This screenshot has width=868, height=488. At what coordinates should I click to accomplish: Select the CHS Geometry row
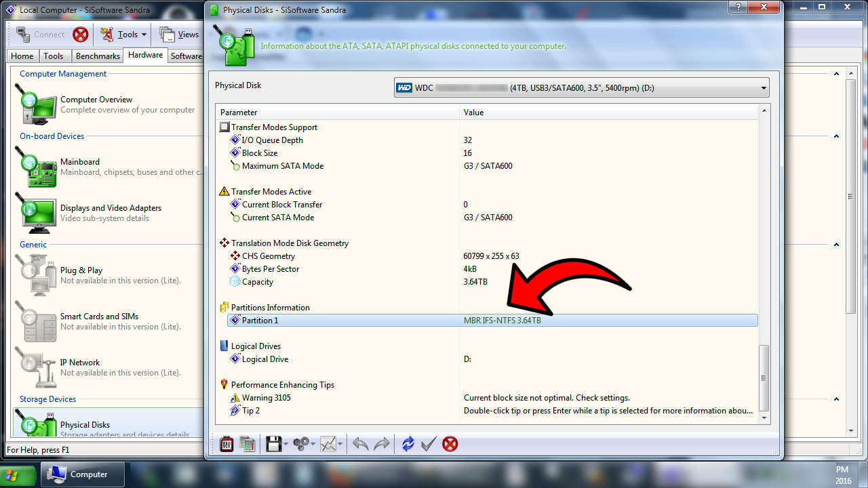493,256
